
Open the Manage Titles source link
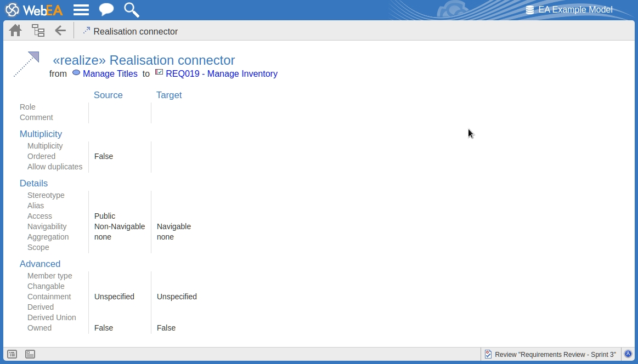point(110,74)
